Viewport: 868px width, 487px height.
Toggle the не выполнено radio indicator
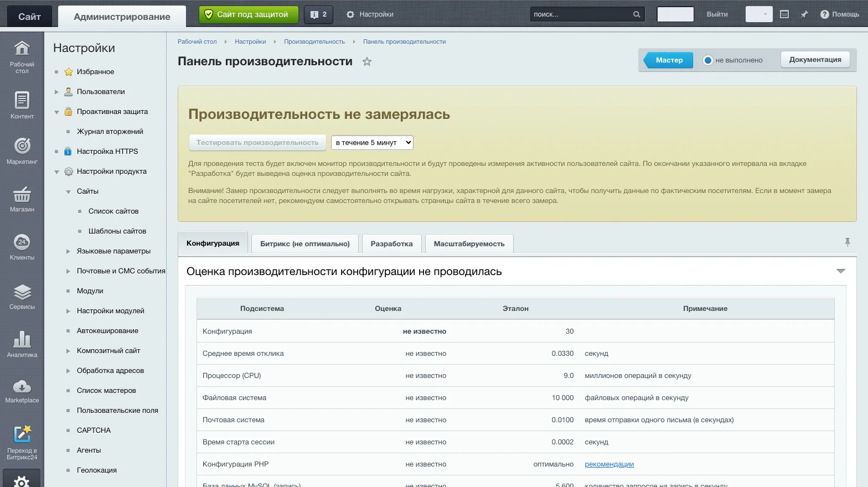(x=707, y=60)
